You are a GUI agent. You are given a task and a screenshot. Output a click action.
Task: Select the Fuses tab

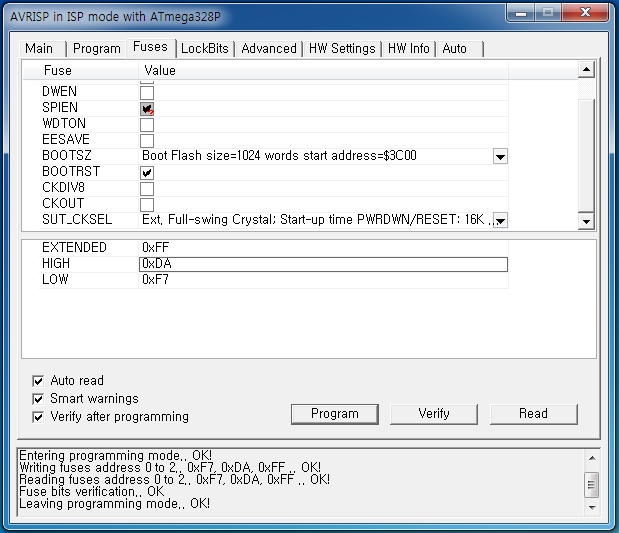pyautogui.click(x=150, y=47)
